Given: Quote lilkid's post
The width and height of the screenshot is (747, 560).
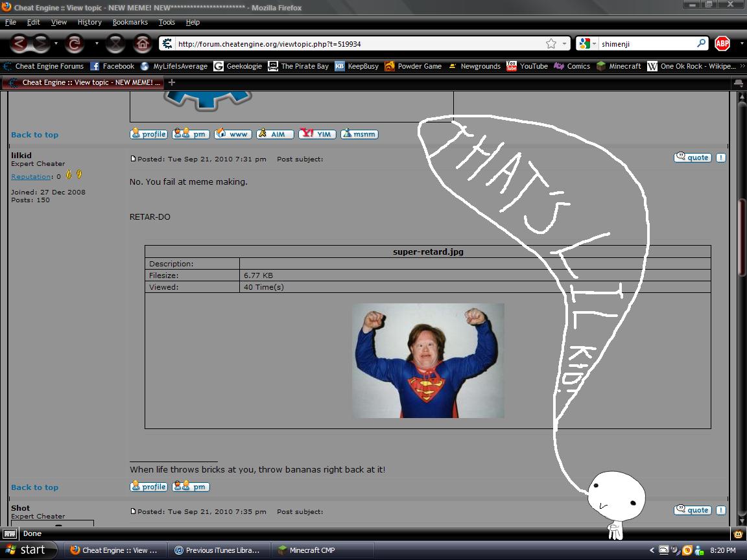Looking at the screenshot, I should point(693,157).
